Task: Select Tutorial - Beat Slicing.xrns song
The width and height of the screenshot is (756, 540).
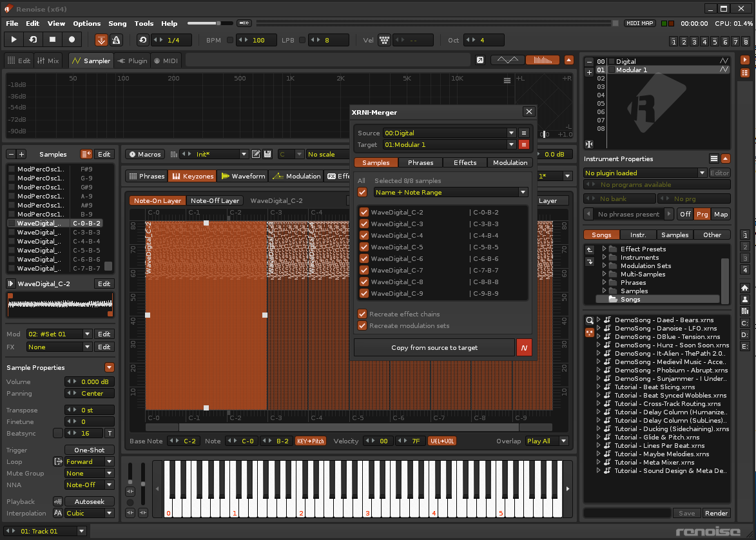Action: click(x=655, y=387)
